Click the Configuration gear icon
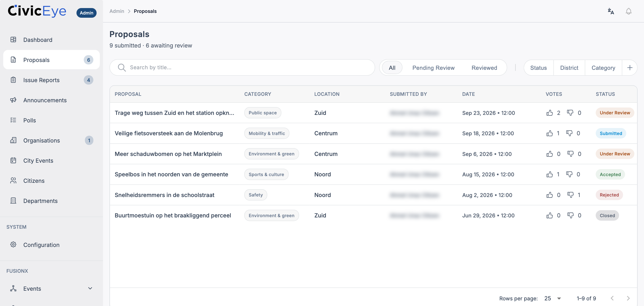The width and height of the screenshot is (644, 306). (13, 245)
